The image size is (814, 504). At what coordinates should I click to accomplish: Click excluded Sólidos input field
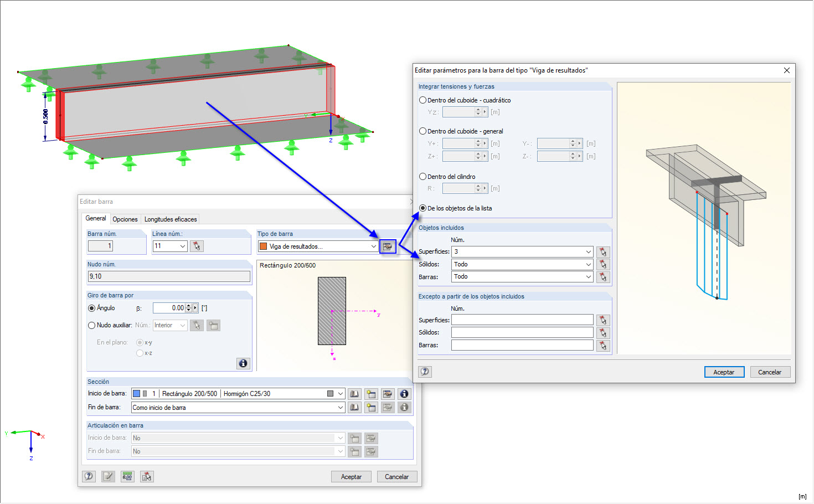[522, 333]
